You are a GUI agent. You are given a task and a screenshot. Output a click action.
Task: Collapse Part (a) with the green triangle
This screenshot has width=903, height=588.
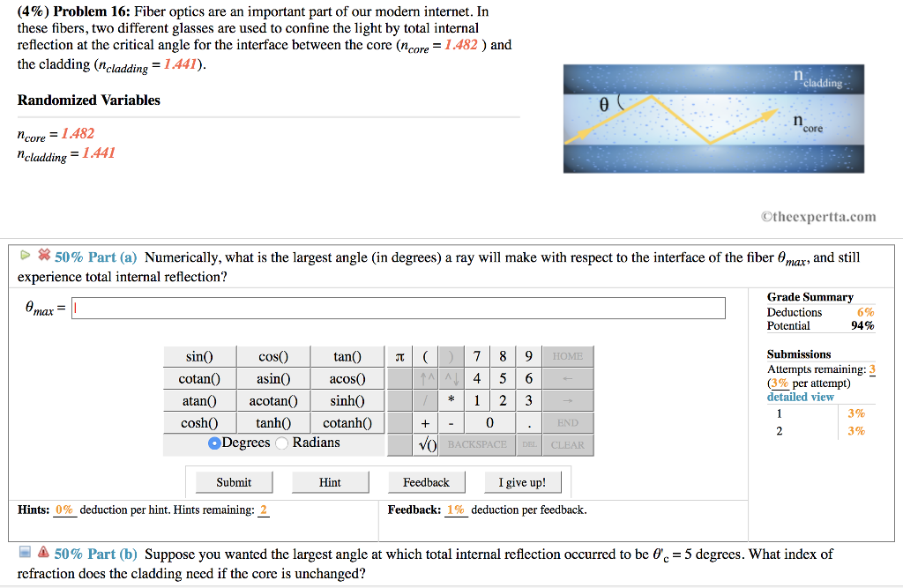pyautogui.click(x=26, y=257)
